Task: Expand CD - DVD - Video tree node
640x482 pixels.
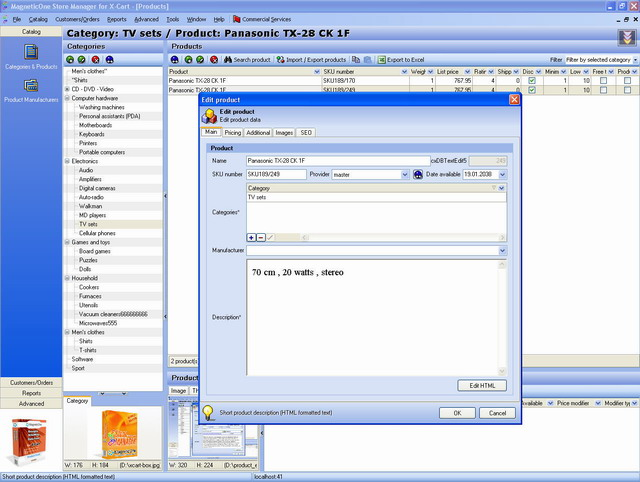Action: pos(67,89)
